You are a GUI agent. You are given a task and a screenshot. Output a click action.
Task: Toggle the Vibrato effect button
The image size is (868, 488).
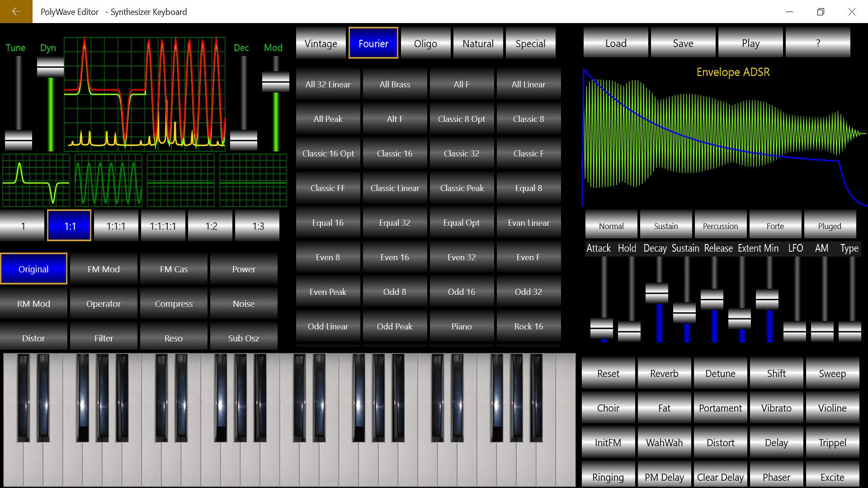coord(776,408)
